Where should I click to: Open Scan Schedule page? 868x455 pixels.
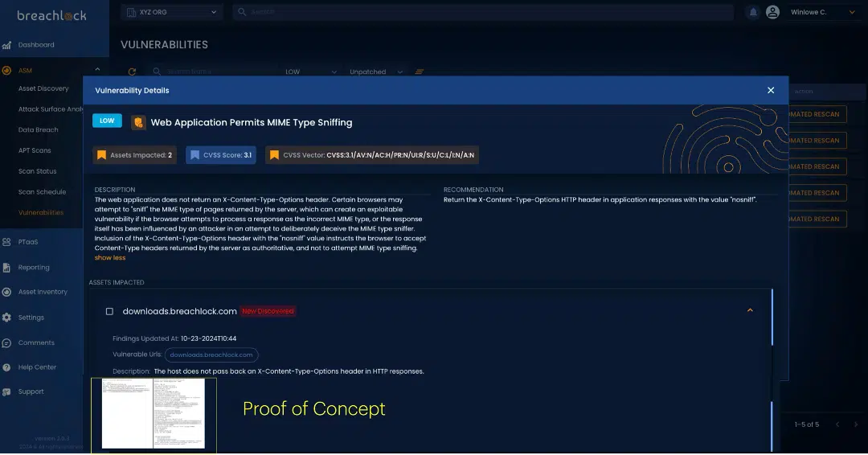[42, 192]
